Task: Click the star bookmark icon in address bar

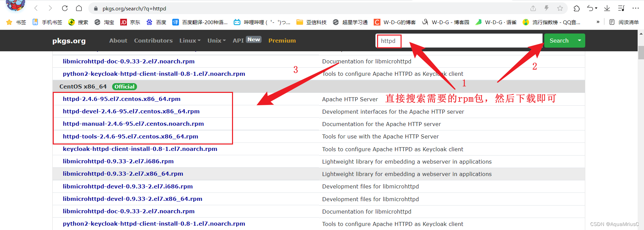Action: tap(560, 8)
